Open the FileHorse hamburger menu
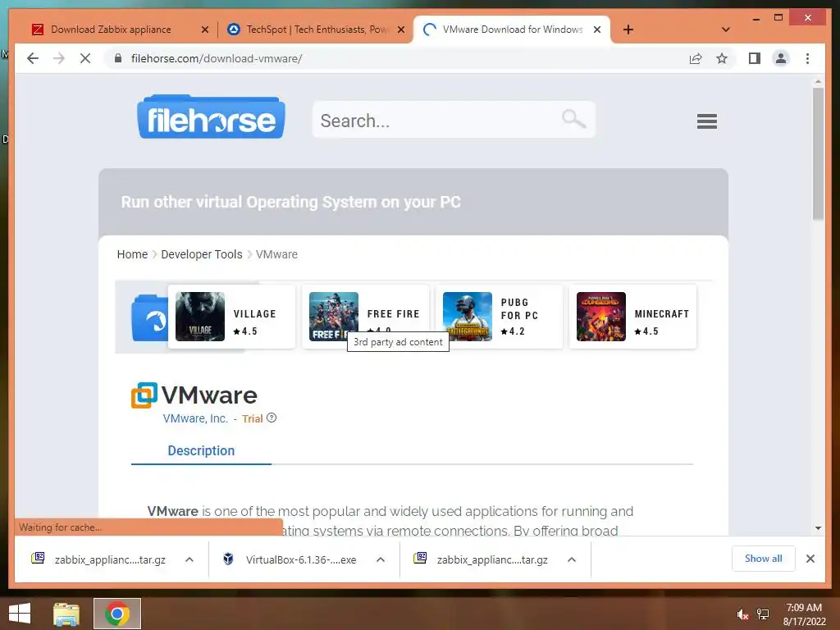Screen dimensions: 840x630 pos(706,121)
